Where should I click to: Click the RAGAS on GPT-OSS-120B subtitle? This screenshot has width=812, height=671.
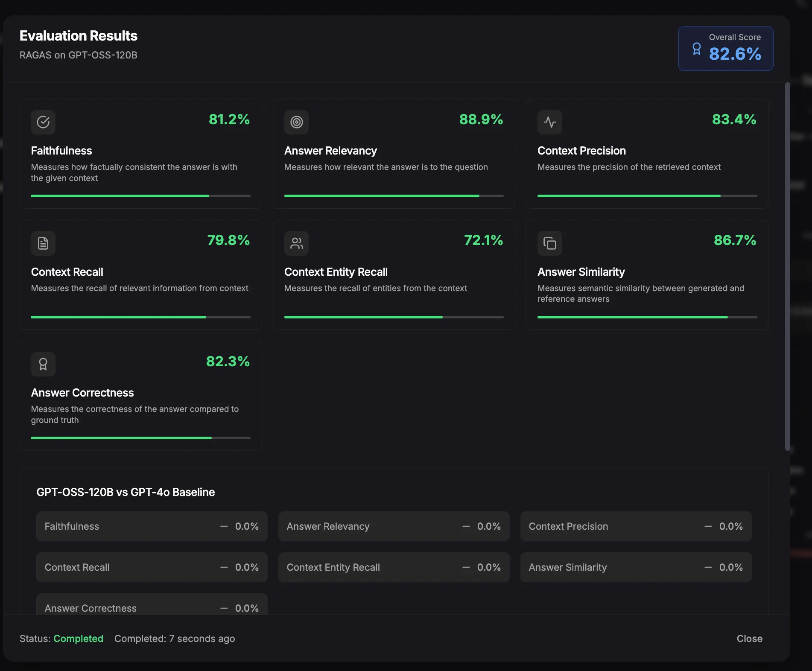[79, 55]
